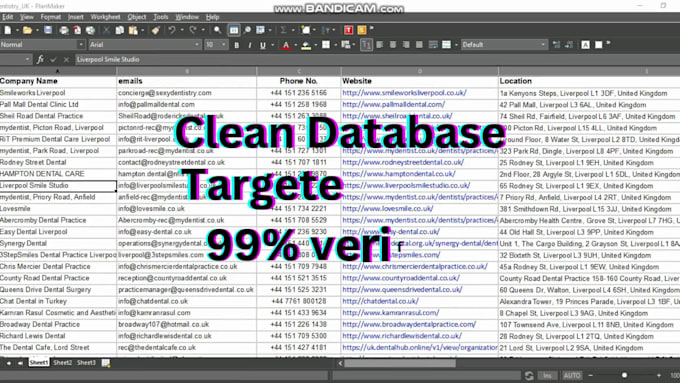The height and width of the screenshot is (383, 680).
Task: Switch to the Sheet3 tab
Action: coord(86,363)
